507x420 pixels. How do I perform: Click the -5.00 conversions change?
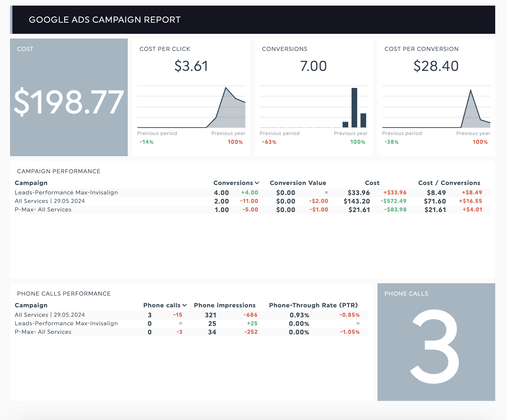pyautogui.click(x=250, y=210)
